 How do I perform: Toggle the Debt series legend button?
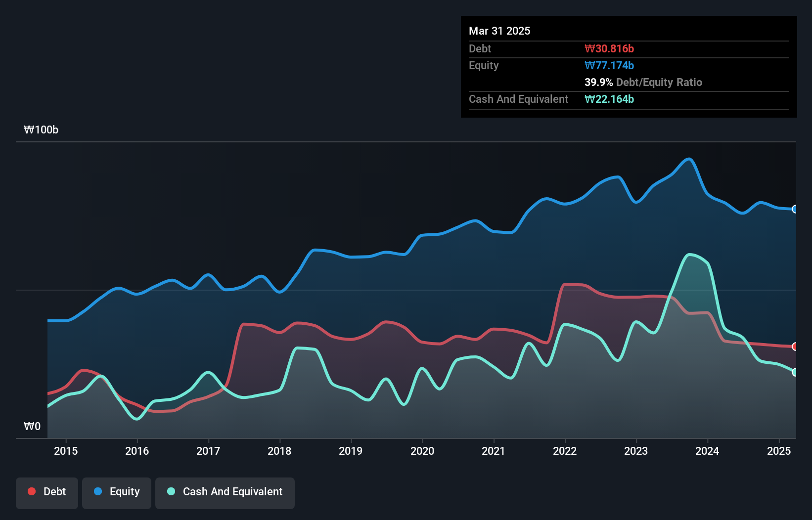click(47, 493)
